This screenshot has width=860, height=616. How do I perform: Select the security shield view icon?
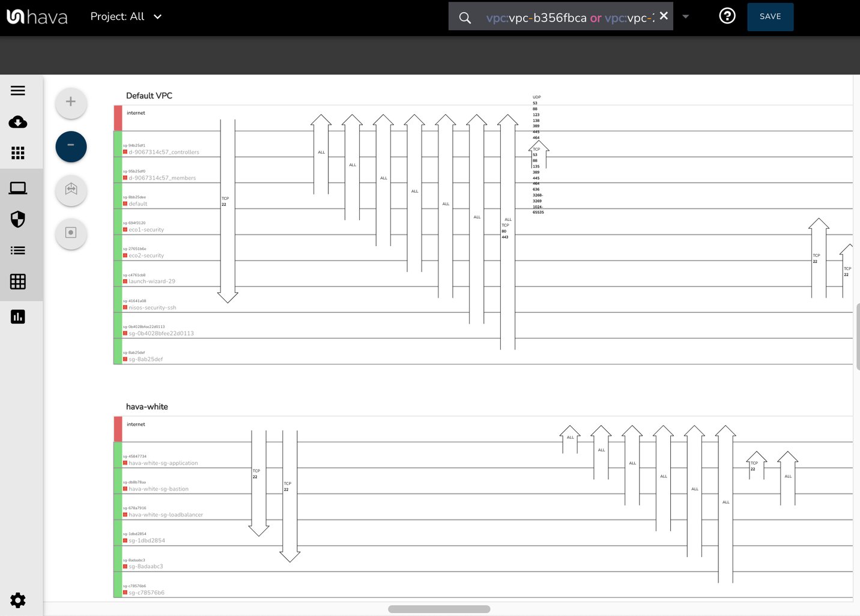pyautogui.click(x=17, y=219)
